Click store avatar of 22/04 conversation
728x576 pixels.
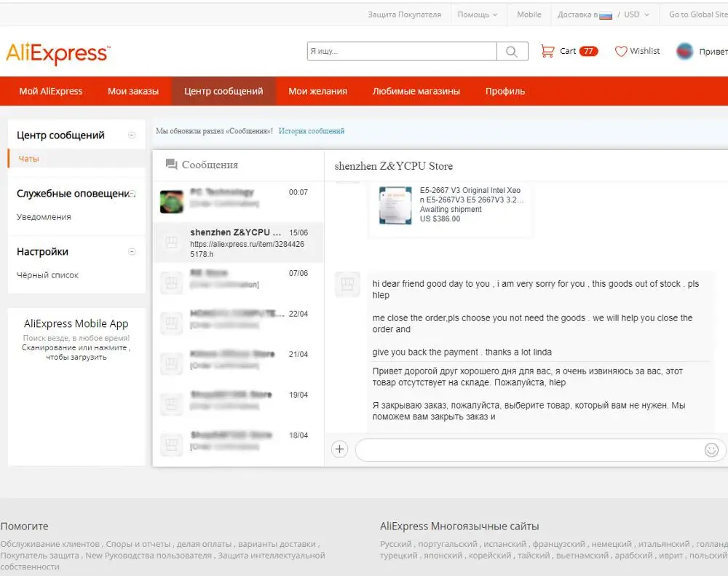coord(171,323)
